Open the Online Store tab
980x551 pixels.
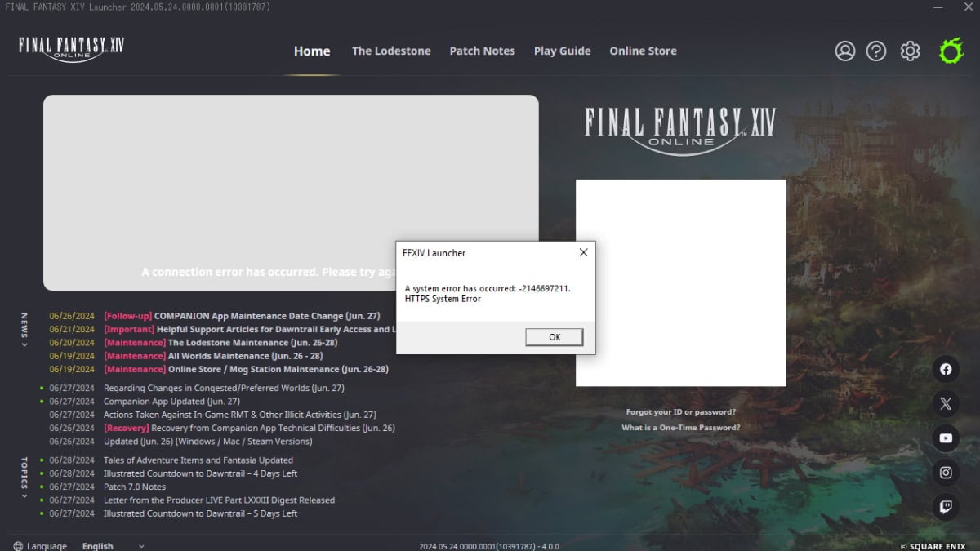click(643, 51)
